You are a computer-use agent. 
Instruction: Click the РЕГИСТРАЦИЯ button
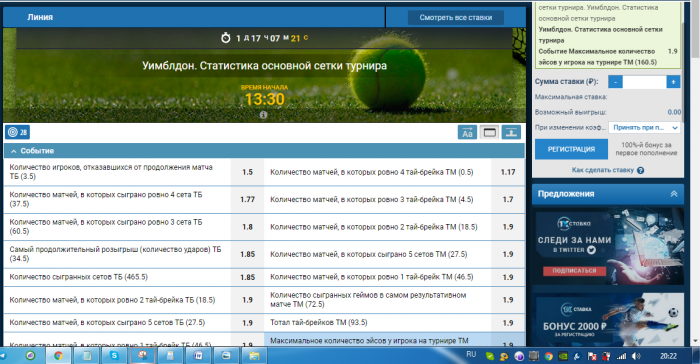pyautogui.click(x=571, y=149)
